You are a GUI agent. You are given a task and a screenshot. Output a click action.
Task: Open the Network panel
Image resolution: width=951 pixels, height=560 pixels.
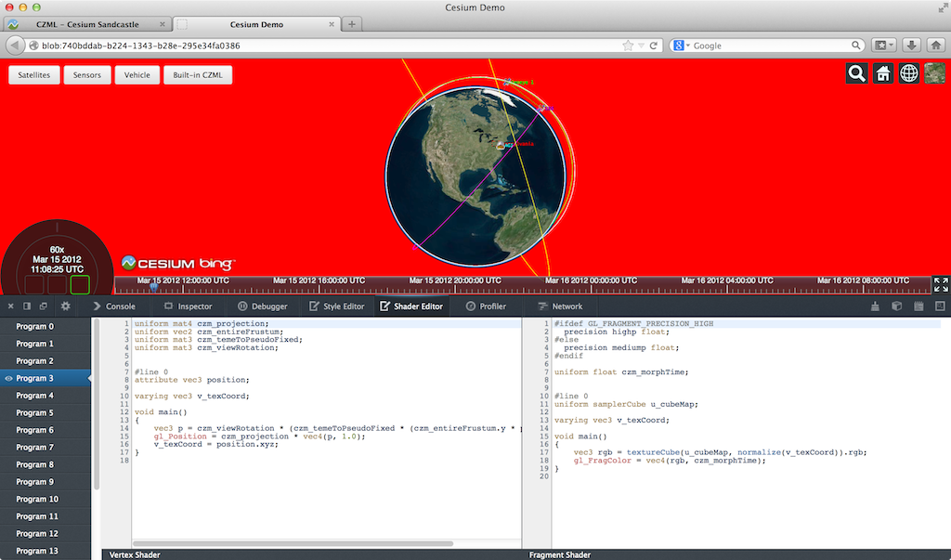point(560,306)
